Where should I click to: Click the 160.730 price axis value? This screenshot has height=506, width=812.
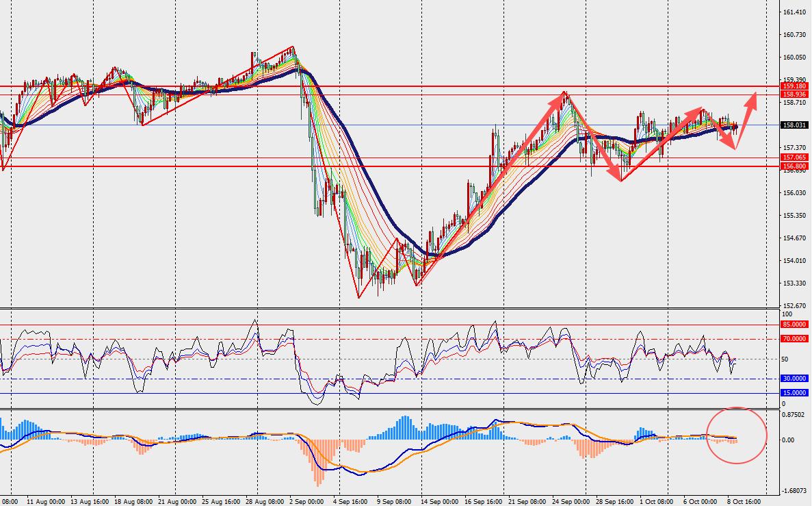click(794, 35)
